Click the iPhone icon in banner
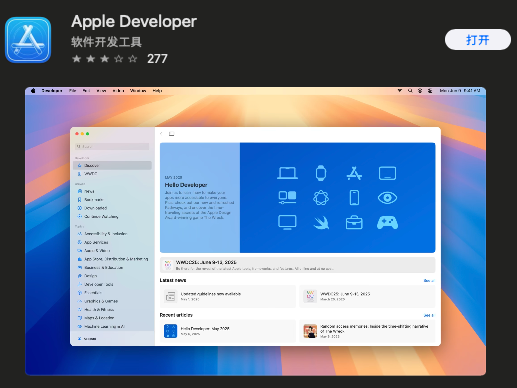This screenshot has height=388, width=517. click(x=354, y=198)
